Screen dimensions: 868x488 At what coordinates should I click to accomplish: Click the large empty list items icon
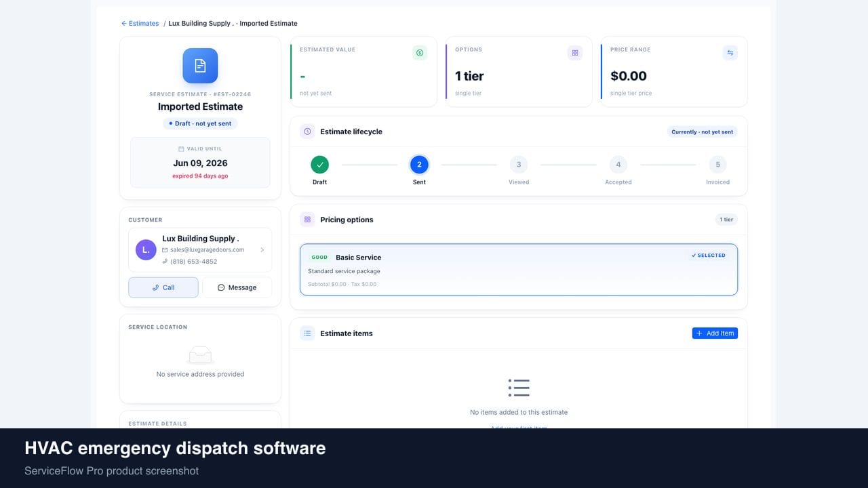[x=519, y=388]
